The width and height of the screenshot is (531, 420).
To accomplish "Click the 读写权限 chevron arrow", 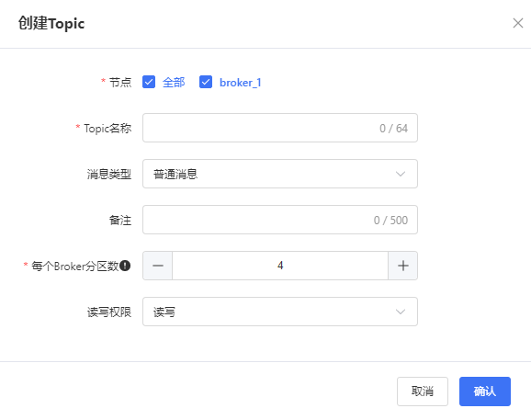I will tap(401, 312).
